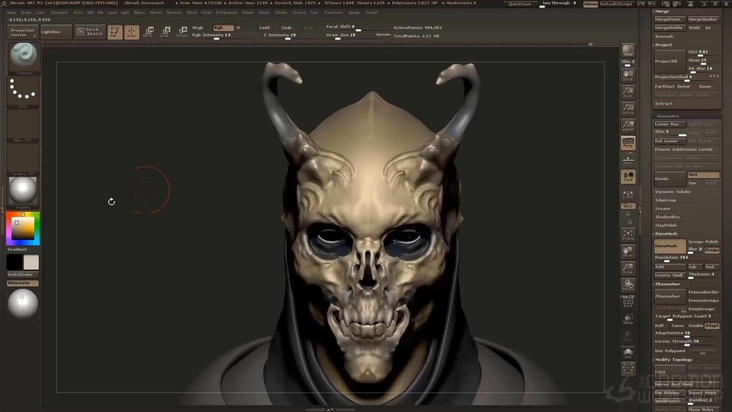Screen dimensions: 732x412
Task: Collapse the Geometry panel header
Action: (x=668, y=116)
